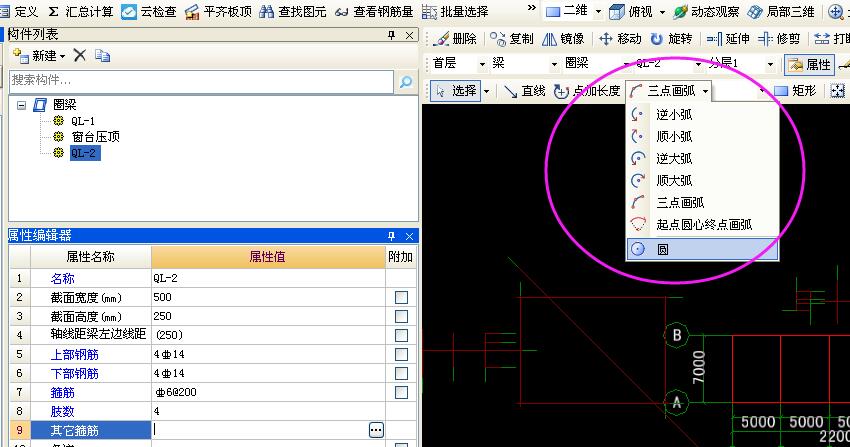Pin the 属性编辑器 panel
The width and height of the screenshot is (850, 447).
coord(391,236)
